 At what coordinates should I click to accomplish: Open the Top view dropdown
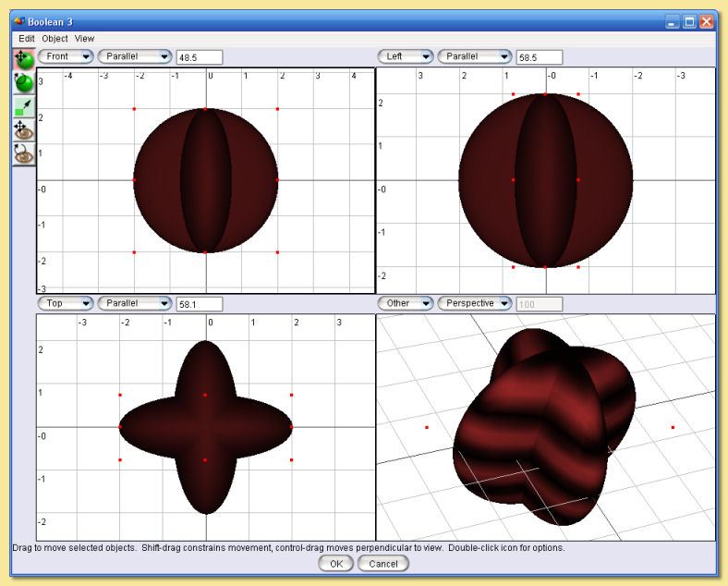[66, 304]
